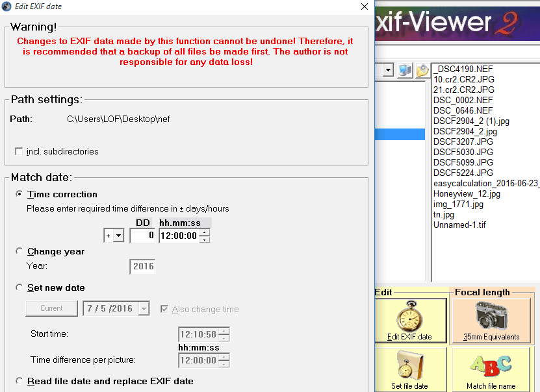Click the network computer icon in Exif-Viewer toolbar
Screen dimensions: 540x392
pos(405,70)
